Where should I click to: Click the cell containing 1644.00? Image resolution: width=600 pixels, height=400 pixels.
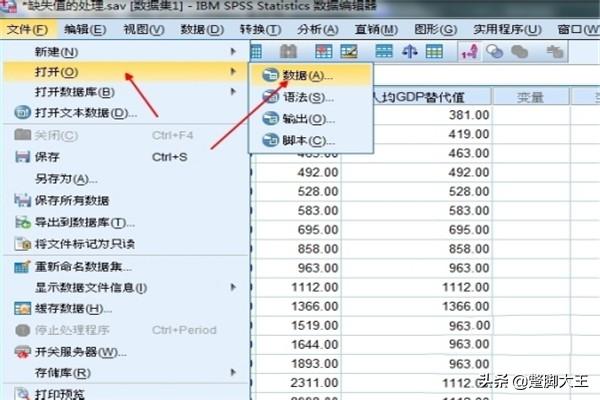coord(297,344)
